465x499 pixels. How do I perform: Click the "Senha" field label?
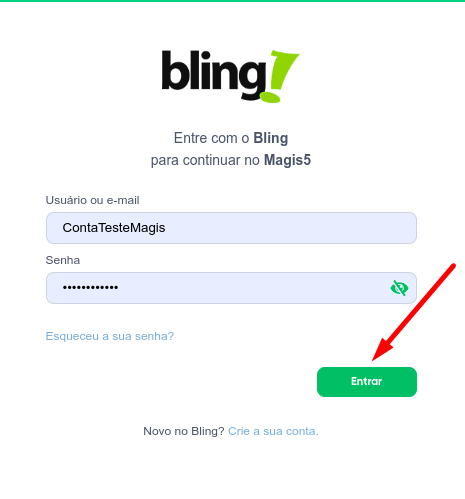coord(63,260)
